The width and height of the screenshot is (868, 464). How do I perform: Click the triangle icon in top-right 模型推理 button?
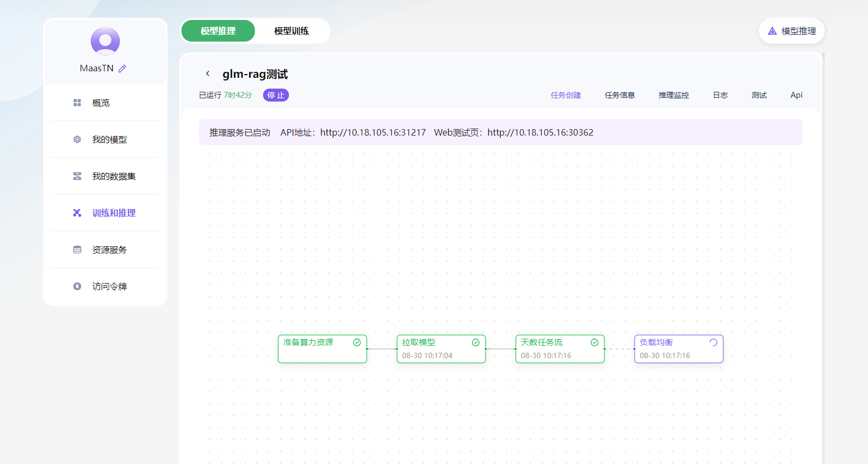(x=772, y=31)
